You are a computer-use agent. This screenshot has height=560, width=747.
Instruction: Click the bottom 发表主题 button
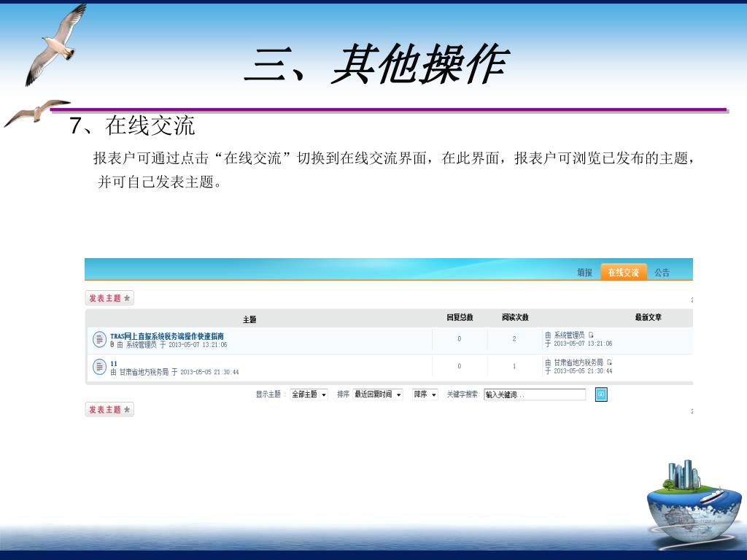click(109, 410)
